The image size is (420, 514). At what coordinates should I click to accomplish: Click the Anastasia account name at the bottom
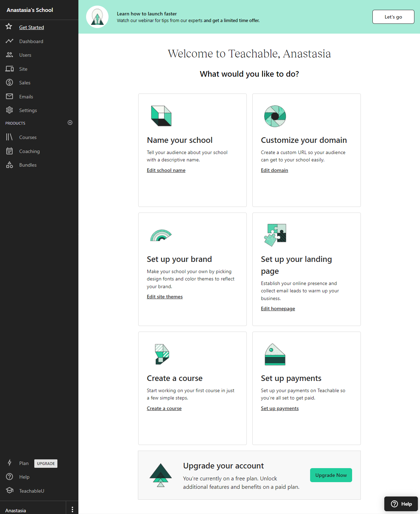click(x=15, y=510)
